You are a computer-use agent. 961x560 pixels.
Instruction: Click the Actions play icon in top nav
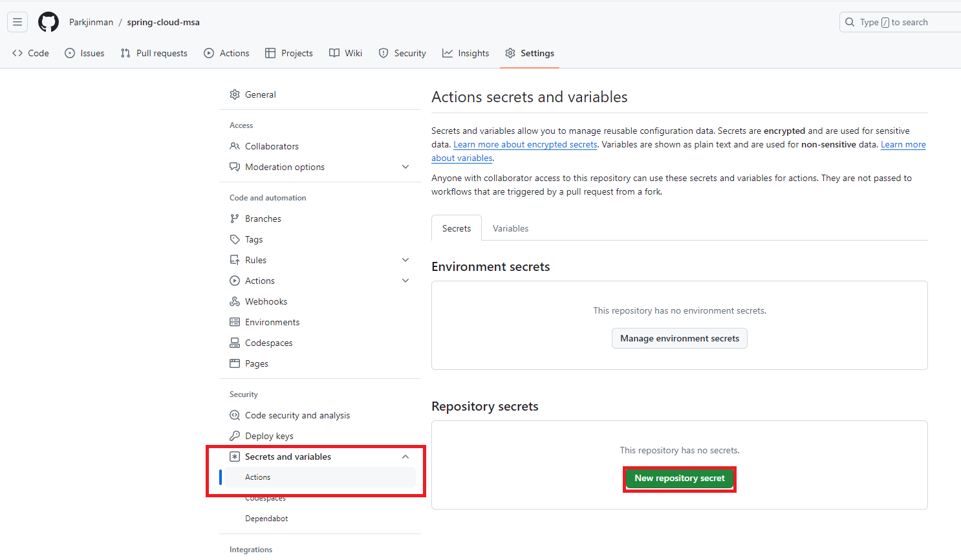(x=209, y=53)
